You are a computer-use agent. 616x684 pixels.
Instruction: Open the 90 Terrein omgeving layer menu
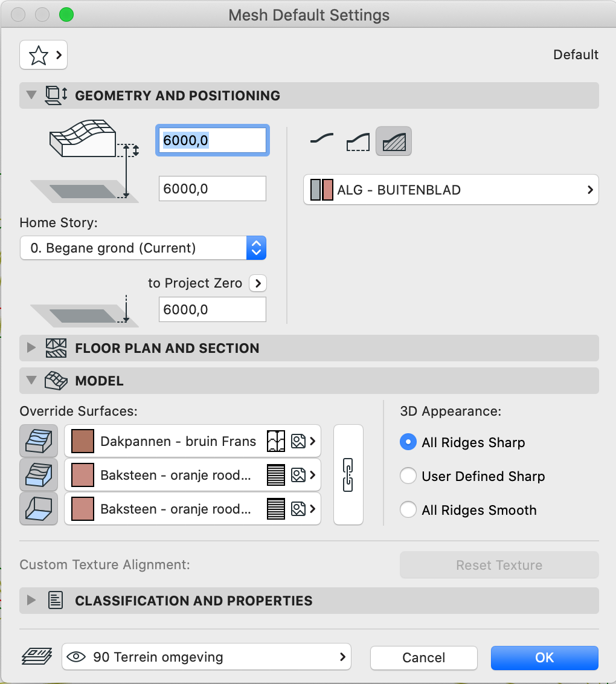[x=206, y=657]
